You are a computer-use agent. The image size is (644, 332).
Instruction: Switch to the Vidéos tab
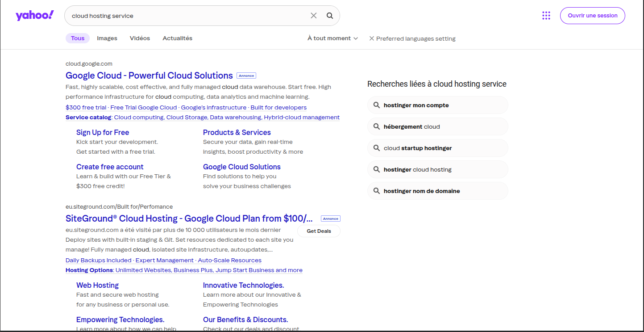tap(140, 38)
